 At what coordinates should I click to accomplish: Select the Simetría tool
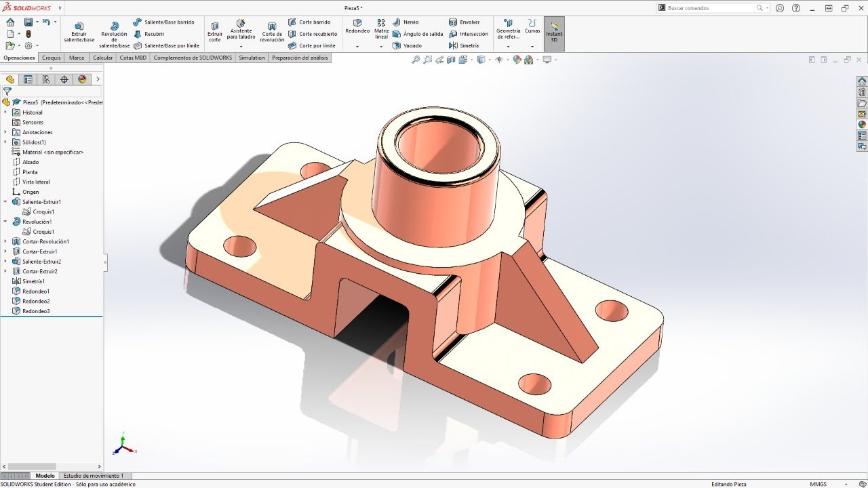pyautogui.click(x=469, y=45)
